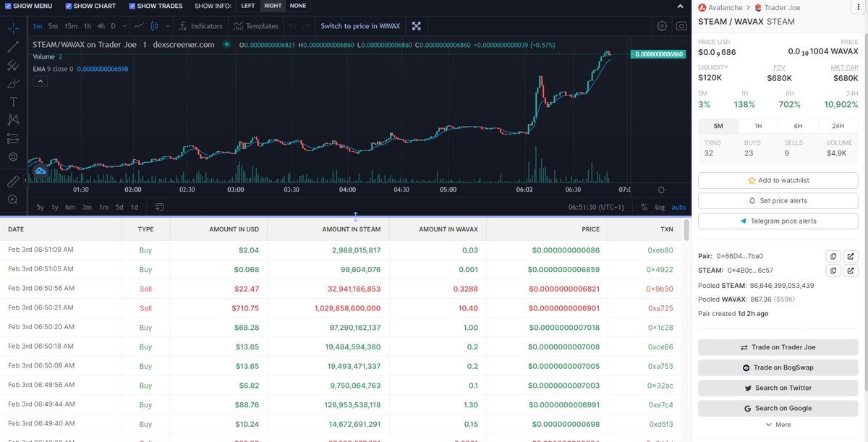Click Set price alerts button
The height and width of the screenshot is (442, 868).
coord(778,200)
